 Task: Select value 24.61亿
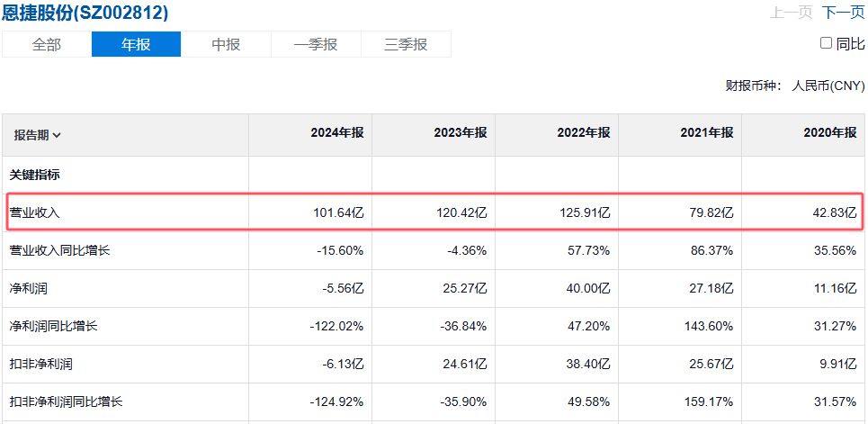tap(465, 365)
